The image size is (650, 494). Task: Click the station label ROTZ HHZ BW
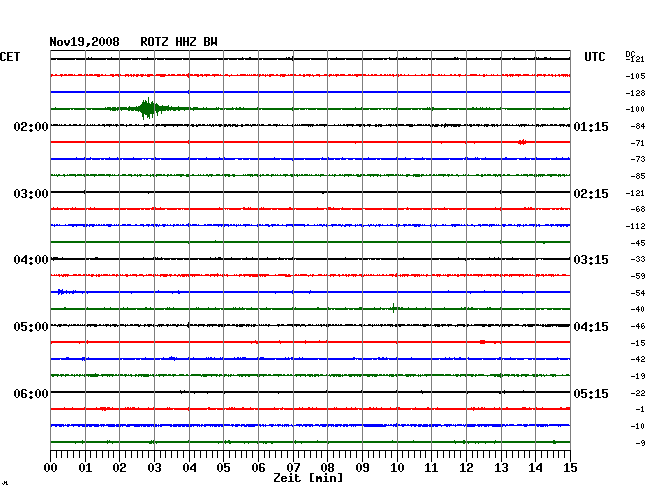pos(179,42)
